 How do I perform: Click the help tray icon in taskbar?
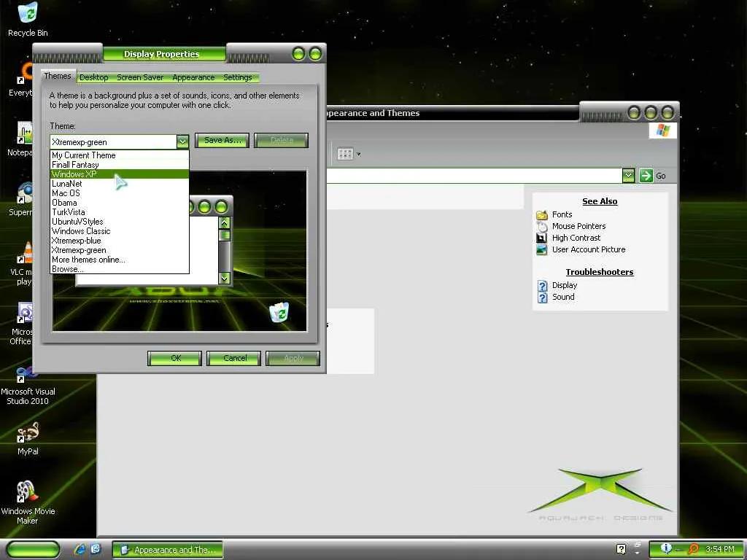point(622,549)
